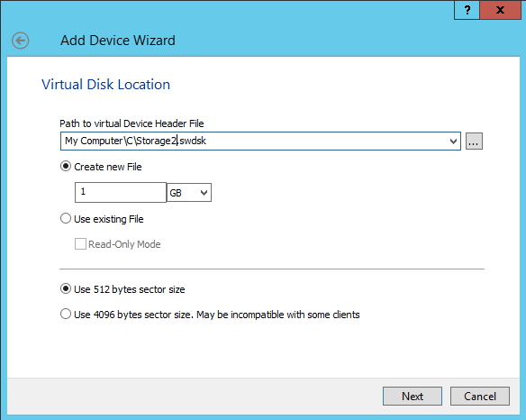Click the Add Device Wizard title text
The height and width of the screenshot is (420, 526).
118,41
